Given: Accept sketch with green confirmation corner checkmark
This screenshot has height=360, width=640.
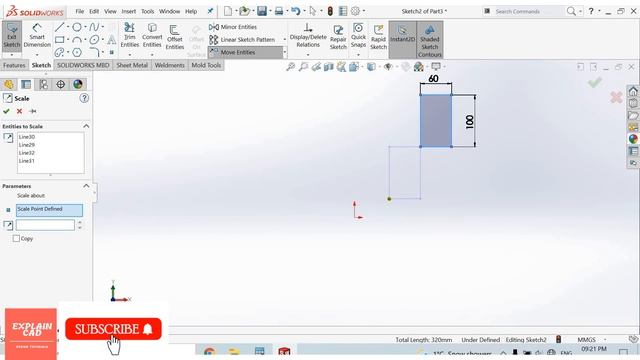Looking at the screenshot, I should coord(595,82).
